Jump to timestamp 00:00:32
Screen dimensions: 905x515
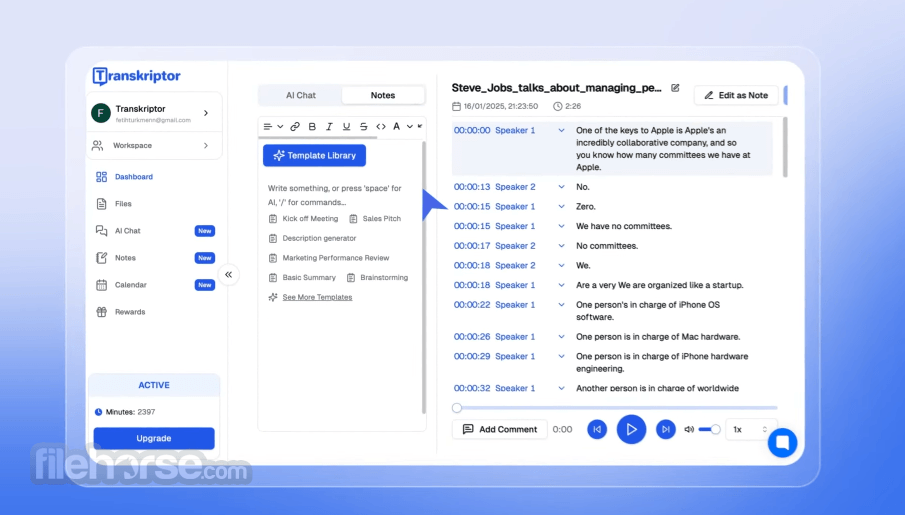(472, 388)
